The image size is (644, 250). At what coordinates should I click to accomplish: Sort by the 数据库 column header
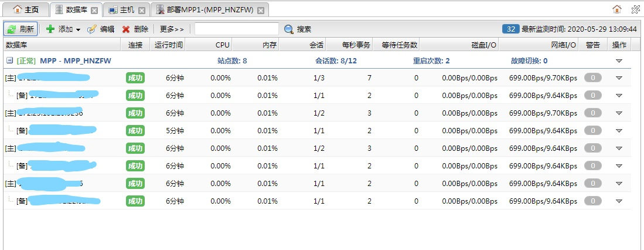pyautogui.click(x=62, y=45)
